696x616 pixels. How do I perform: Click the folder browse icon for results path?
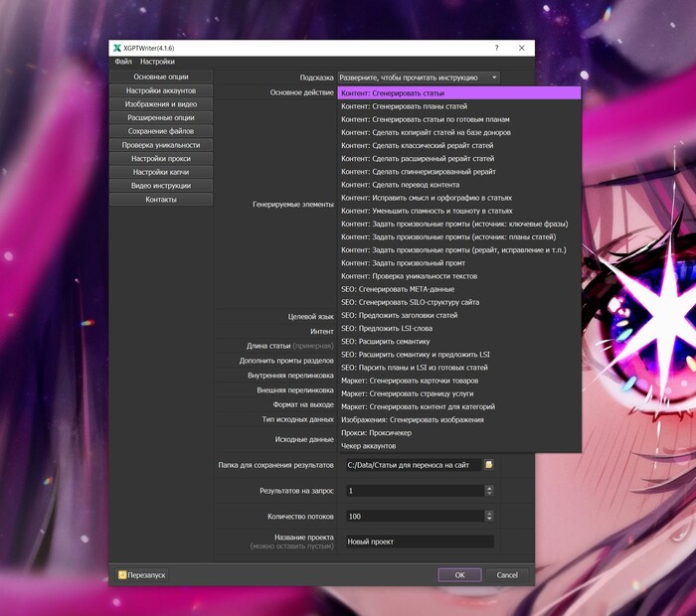[x=488, y=464]
